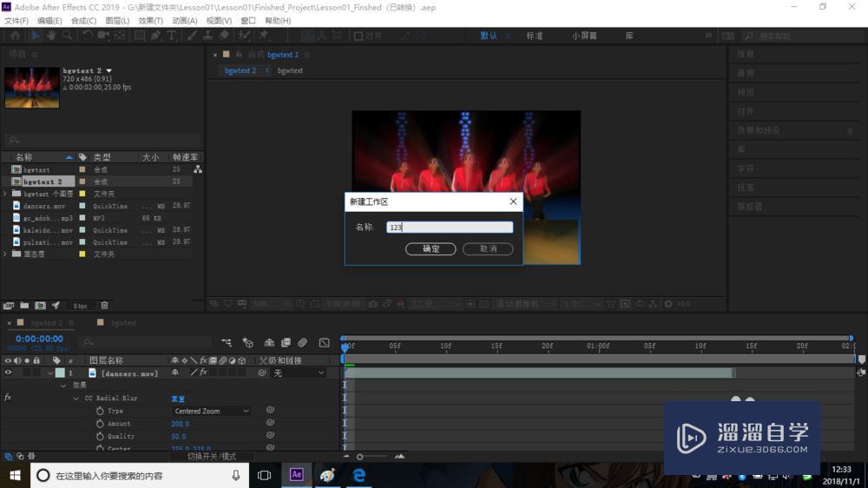Collapse the CC Radial Blur effect

76,399
